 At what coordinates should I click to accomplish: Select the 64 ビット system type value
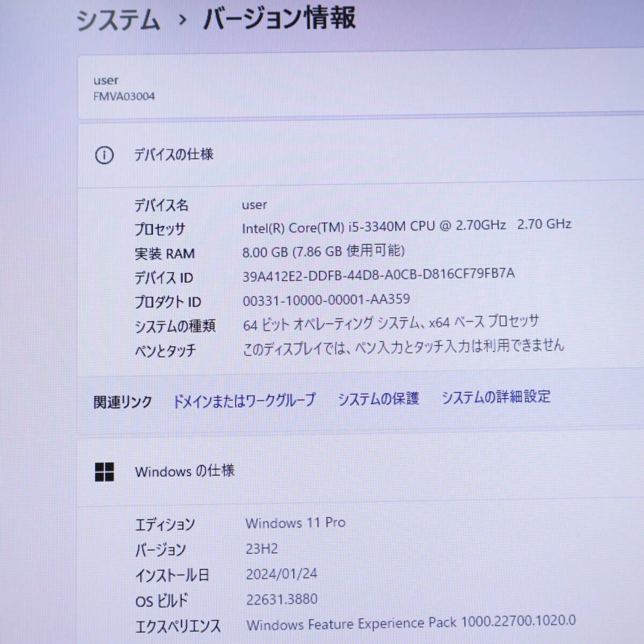pyautogui.click(x=391, y=323)
